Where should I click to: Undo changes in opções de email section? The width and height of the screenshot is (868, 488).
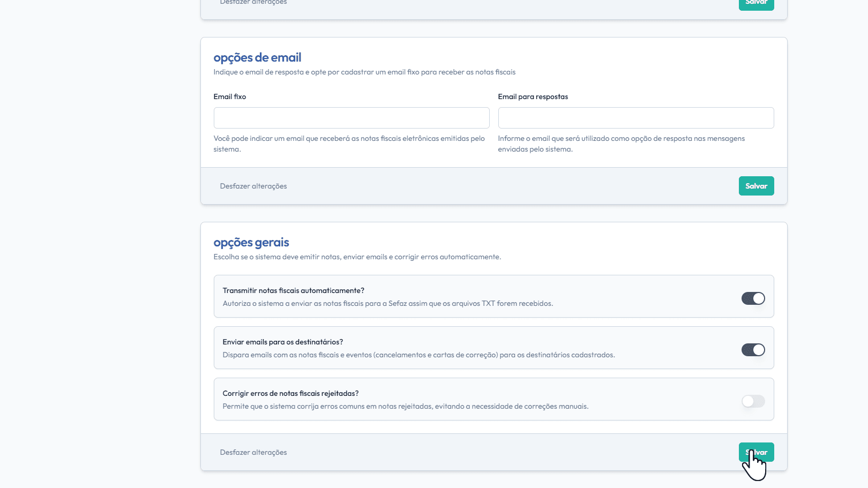pos(253,186)
